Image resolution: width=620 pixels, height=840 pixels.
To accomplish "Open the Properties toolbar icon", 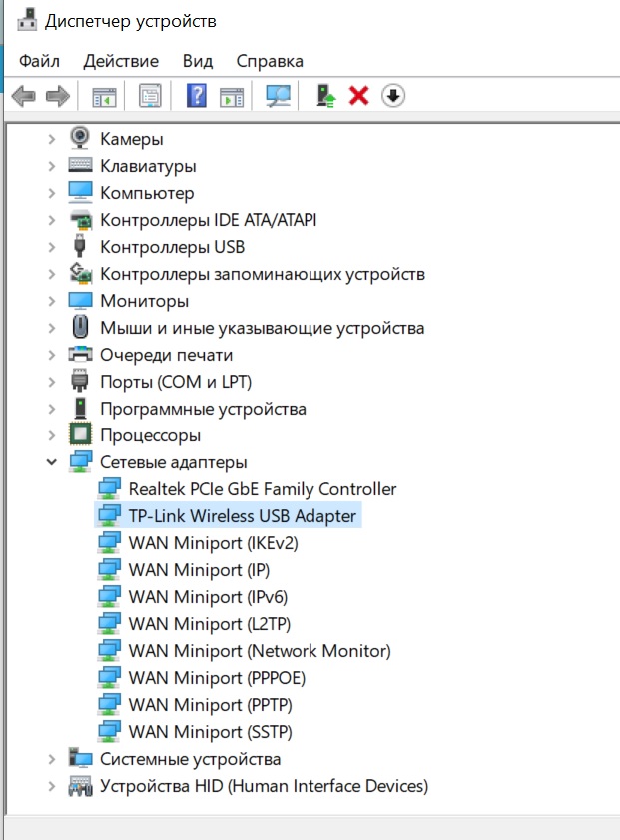I will pyautogui.click(x=150, y=96).
